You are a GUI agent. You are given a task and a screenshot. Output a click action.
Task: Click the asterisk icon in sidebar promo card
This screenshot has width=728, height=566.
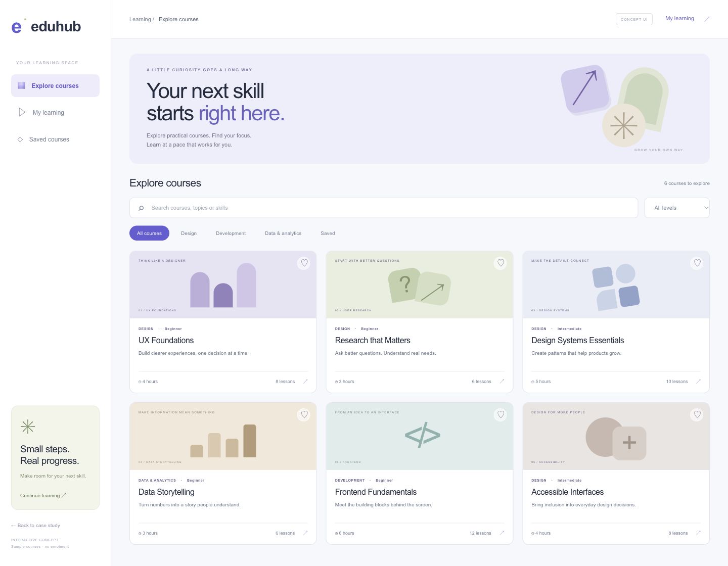point(28,427)
